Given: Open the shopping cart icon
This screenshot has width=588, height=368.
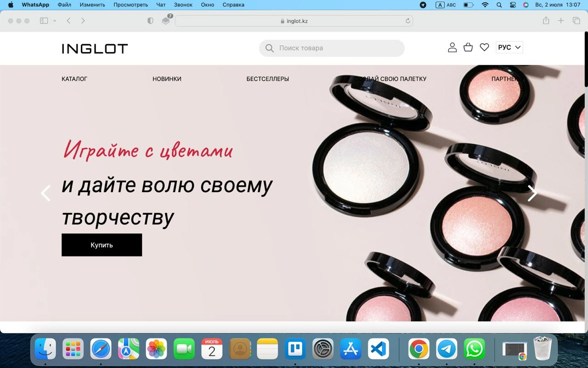Looking at the screenshot, I should (468, 47).
